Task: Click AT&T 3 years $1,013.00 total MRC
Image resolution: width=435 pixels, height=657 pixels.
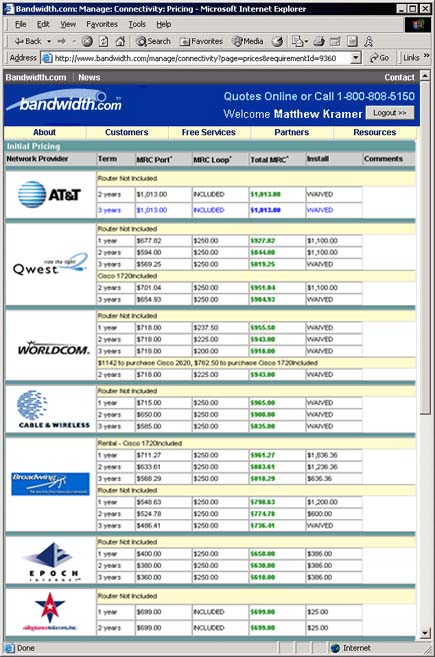Action: (265, 210)
